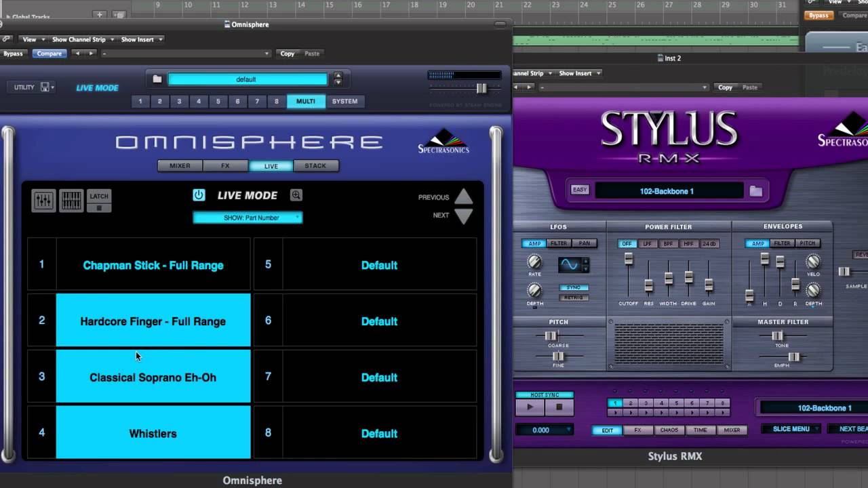The width and height of the screenshot is (868, 488).
Task: Open the Stylus Slice Menu dropdown
Action: click(x=791, y=429)
